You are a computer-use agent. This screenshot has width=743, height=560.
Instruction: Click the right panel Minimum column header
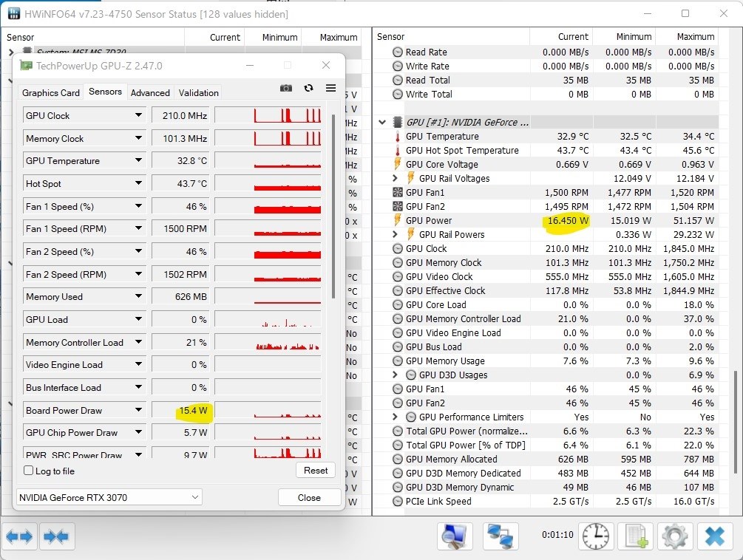(x=623, y=37)
